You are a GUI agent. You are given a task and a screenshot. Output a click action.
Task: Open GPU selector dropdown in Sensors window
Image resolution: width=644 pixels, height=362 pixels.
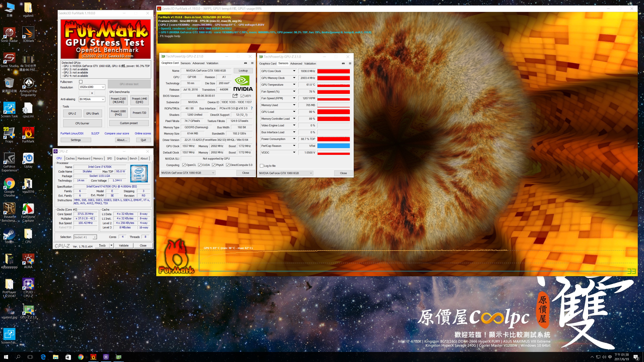(285, 173)
